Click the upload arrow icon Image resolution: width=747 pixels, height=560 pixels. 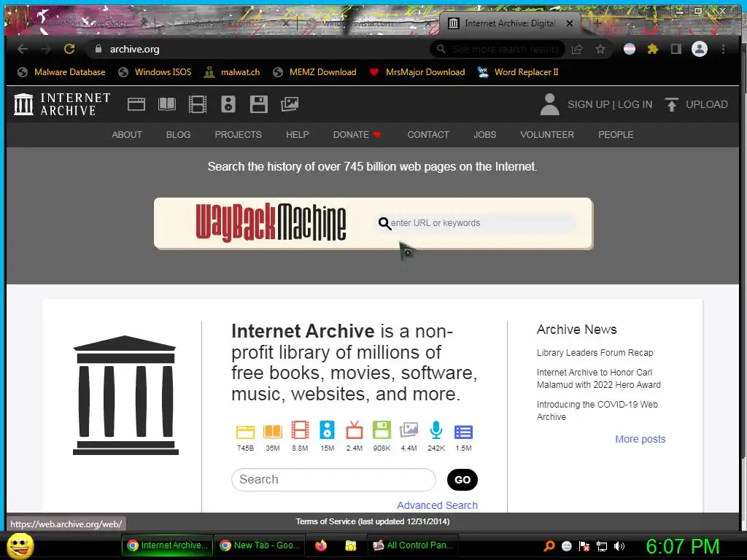pos(671,104)
